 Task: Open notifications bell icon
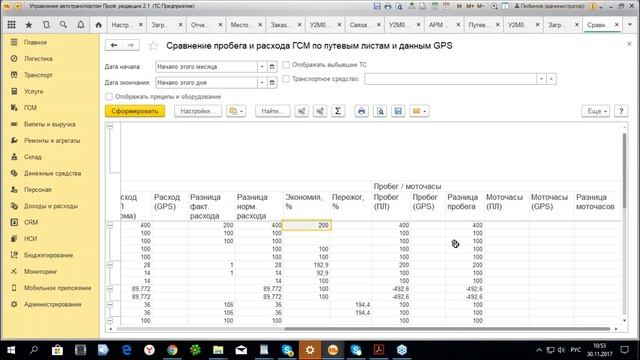coord(81,25)
